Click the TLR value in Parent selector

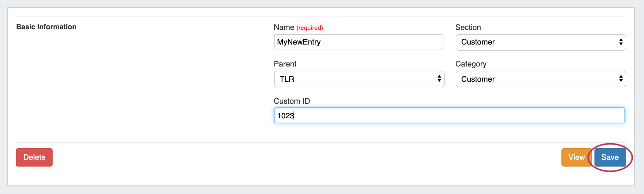coord(287,79)
